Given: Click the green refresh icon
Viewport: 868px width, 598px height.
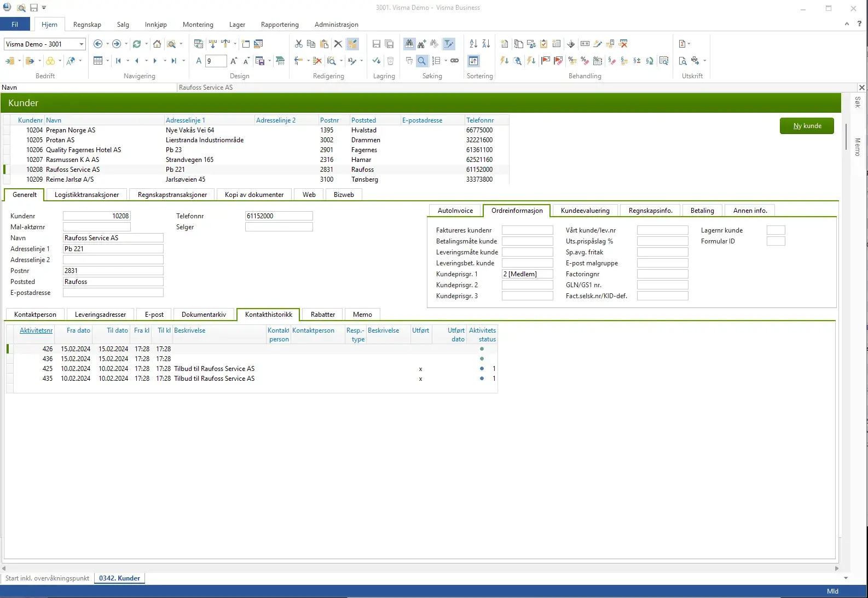Looking at the screenshot, I should (137, 44).
